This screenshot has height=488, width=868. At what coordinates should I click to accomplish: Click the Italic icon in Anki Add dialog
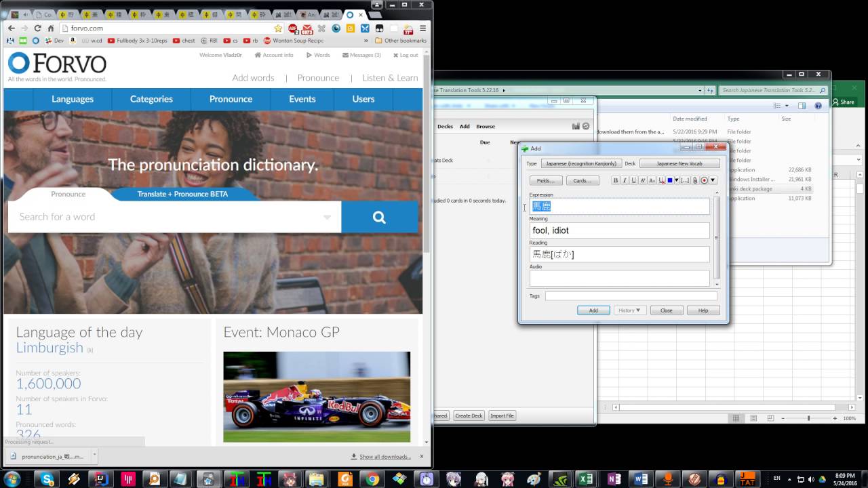625,180
